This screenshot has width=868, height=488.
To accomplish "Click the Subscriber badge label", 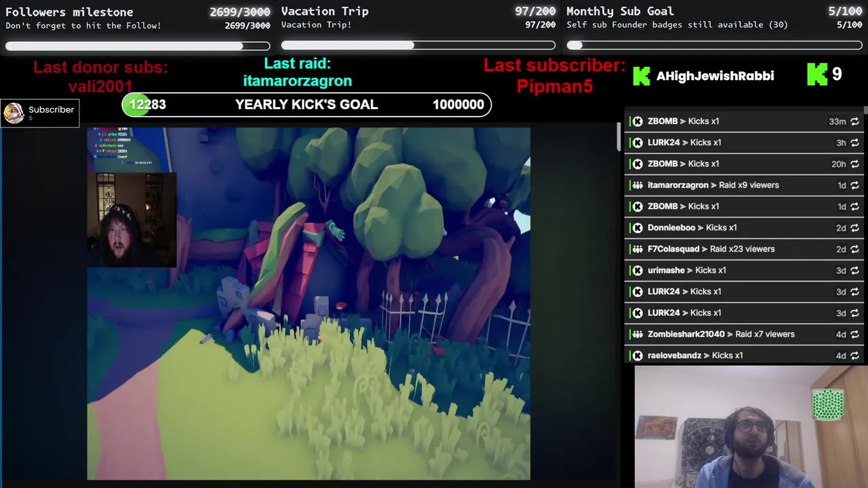I will [x=51, y=110].
